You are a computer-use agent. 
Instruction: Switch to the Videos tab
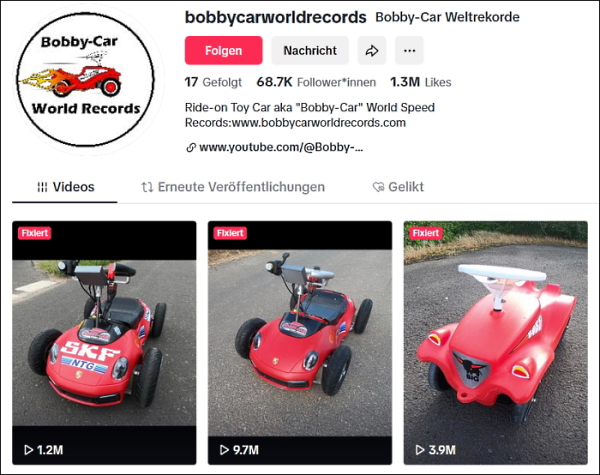[65, 187]
